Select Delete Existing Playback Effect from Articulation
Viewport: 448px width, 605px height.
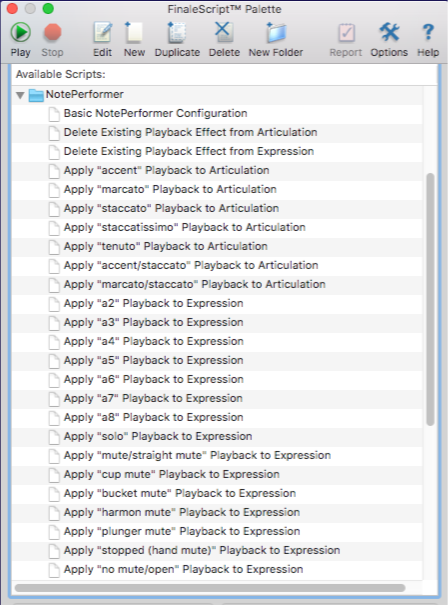tap(190, 132)
